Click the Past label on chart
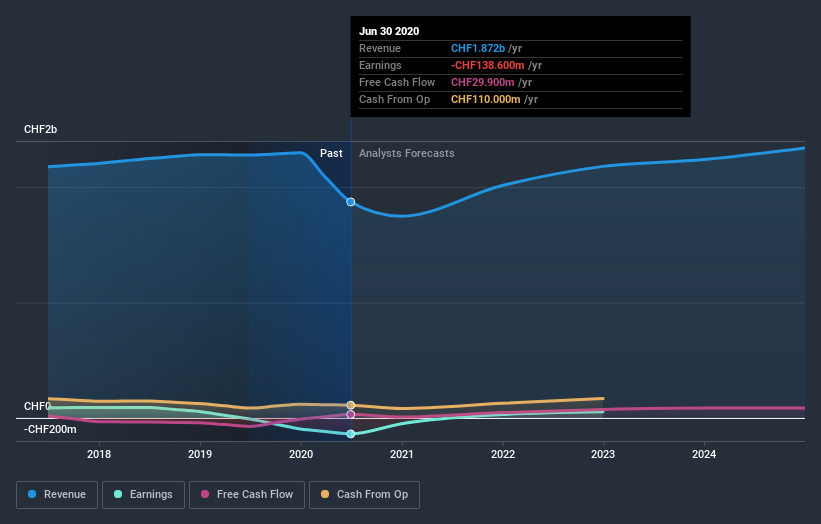Viewport: 821px width, 524px height. (x=331, y=153)
